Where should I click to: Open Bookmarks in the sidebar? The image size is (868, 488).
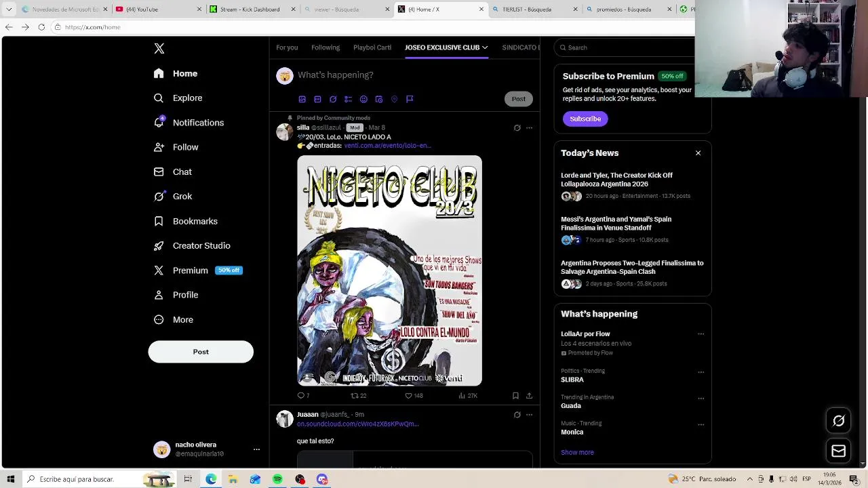coord(185,221)
